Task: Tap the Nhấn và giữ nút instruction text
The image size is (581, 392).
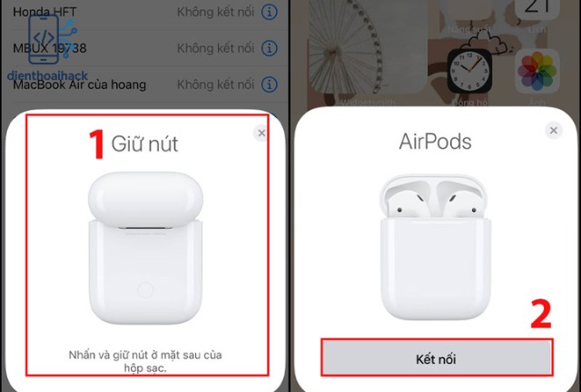Action: (145, 361)
